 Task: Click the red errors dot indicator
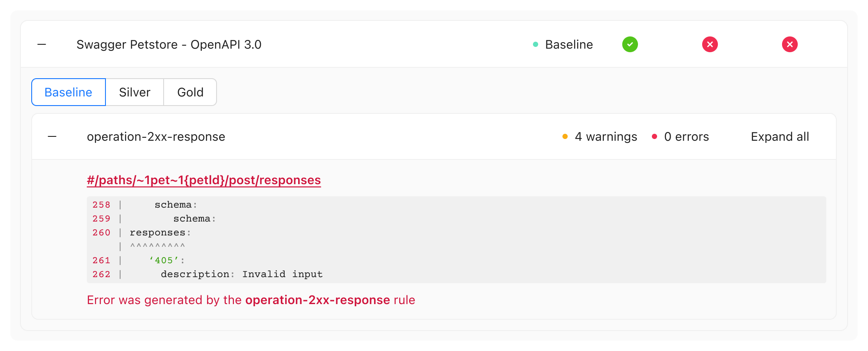654,136
